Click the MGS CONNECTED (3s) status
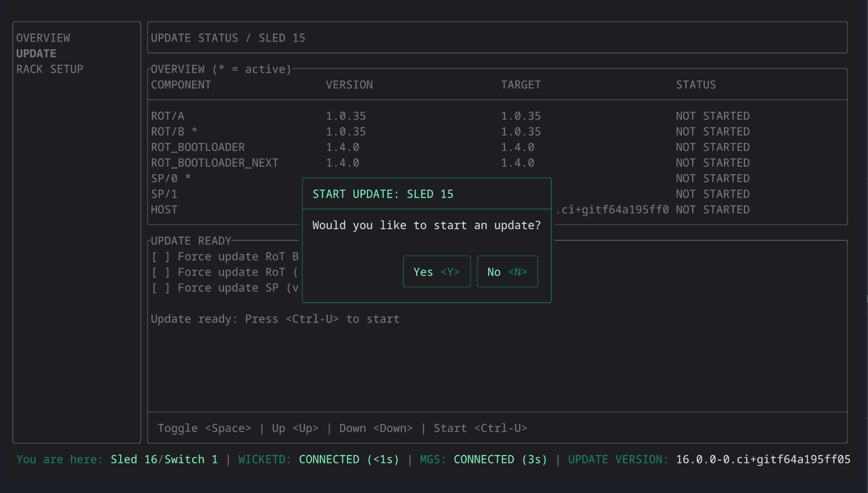Image resolution: width=868 pixels, height=493 pixels. (x=484, y=460)
